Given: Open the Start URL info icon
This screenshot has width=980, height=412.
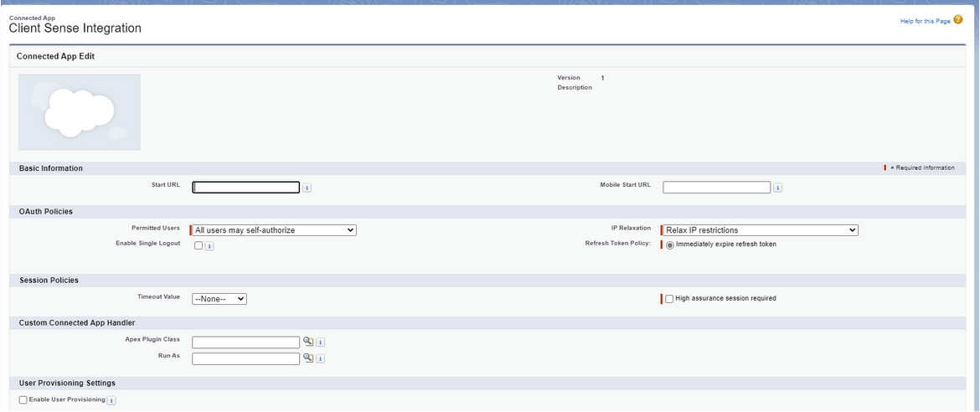Looking at the screenshot, I should click(x=307, y=188).
